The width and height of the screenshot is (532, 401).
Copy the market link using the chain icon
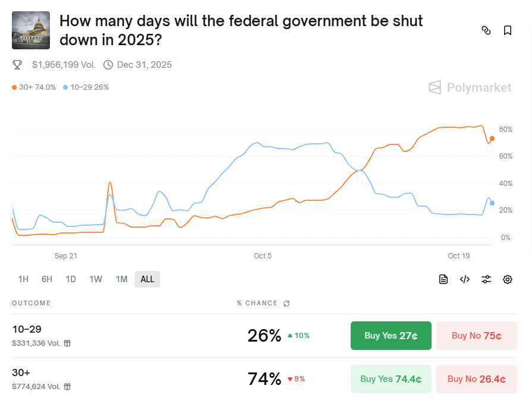pos(486,30)
